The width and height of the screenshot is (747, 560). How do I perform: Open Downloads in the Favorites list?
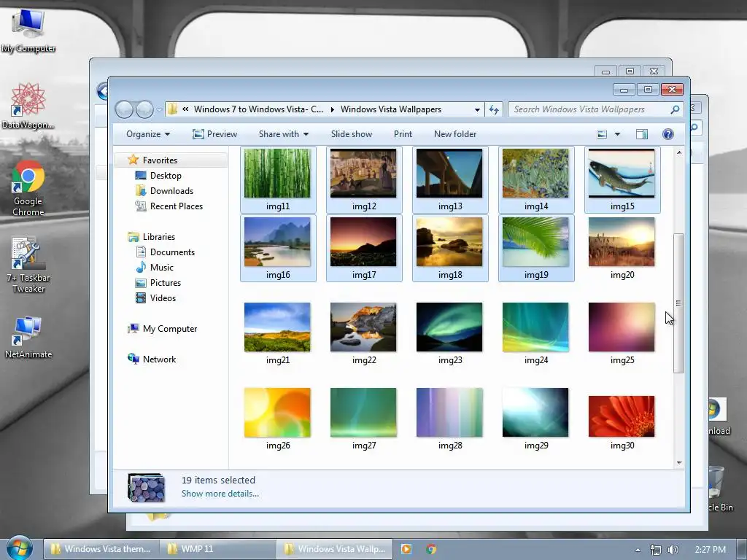click(x=171, y=191)
